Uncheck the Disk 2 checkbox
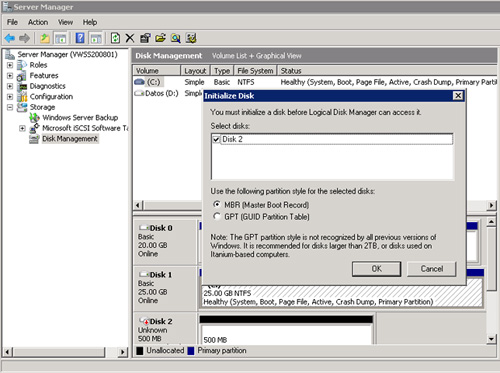The width and height of the screenshot is (500, 373). (216, 139)
